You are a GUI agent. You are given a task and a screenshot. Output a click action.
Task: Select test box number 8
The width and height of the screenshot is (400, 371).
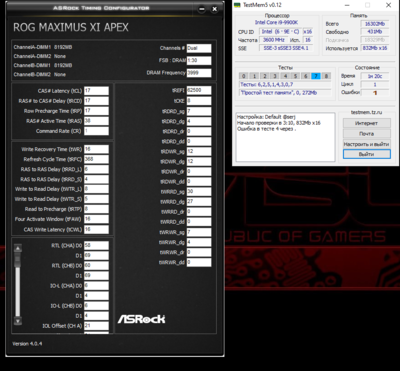(326, 76)
